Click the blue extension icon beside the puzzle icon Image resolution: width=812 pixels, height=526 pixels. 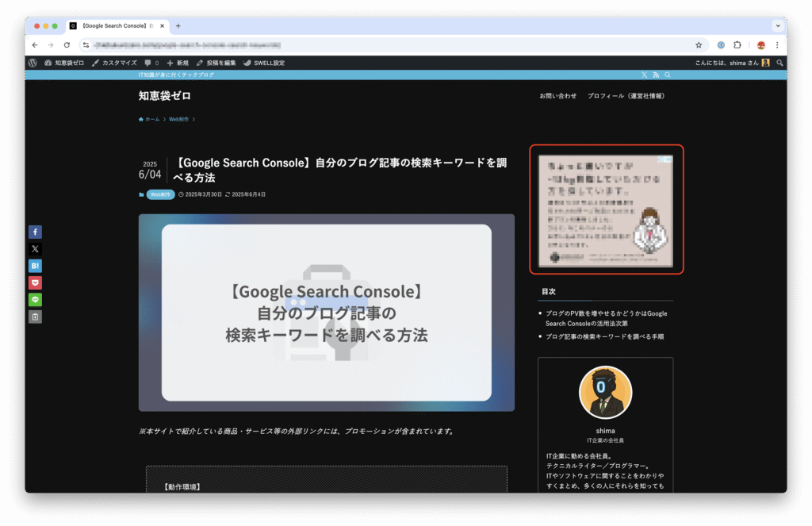click(x=721, y=45)
